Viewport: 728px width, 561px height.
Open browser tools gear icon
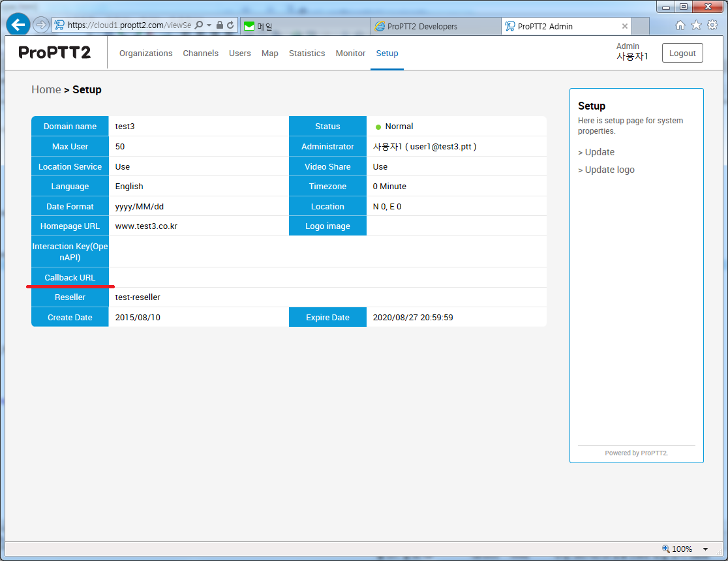[x=712, y=25]
